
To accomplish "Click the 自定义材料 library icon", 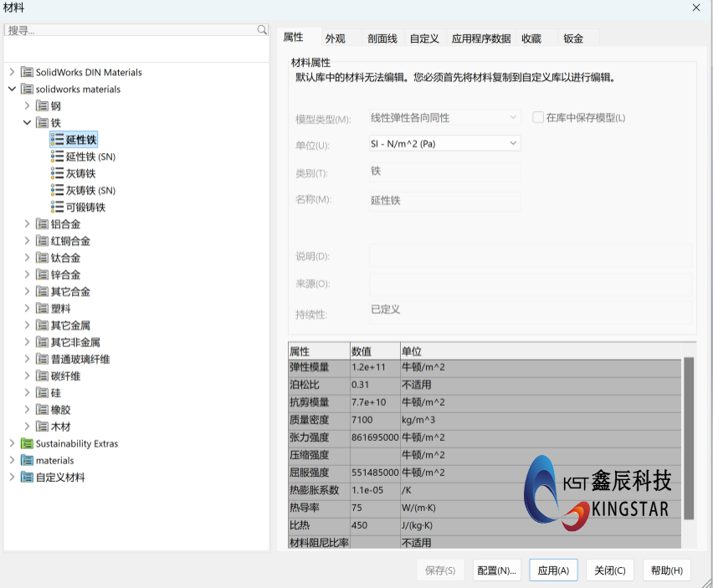I will 27,477.
